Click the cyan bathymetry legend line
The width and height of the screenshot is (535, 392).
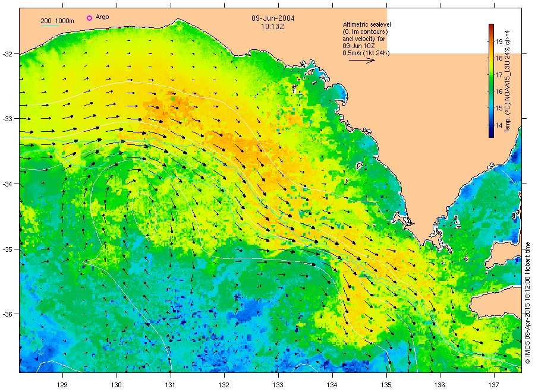pyautogui.click(x=50, y=26)
